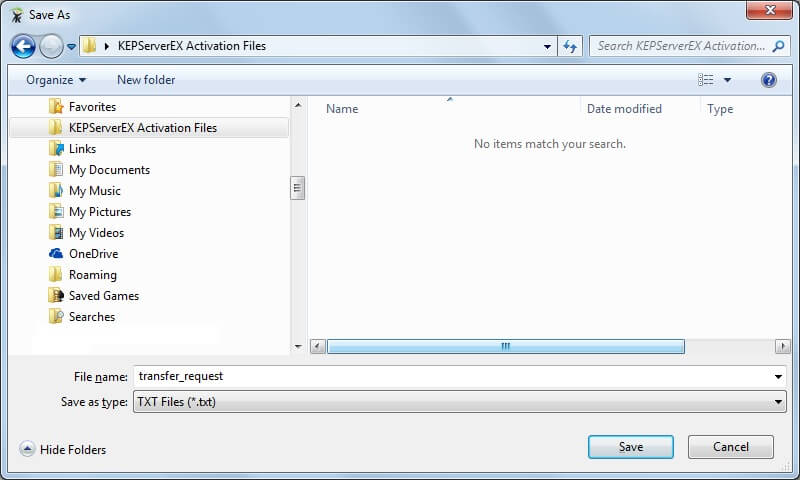The width and height of the screenshot is (800, 480).
Task: Click the Back navigation arrow button
Action: [23, 46]
